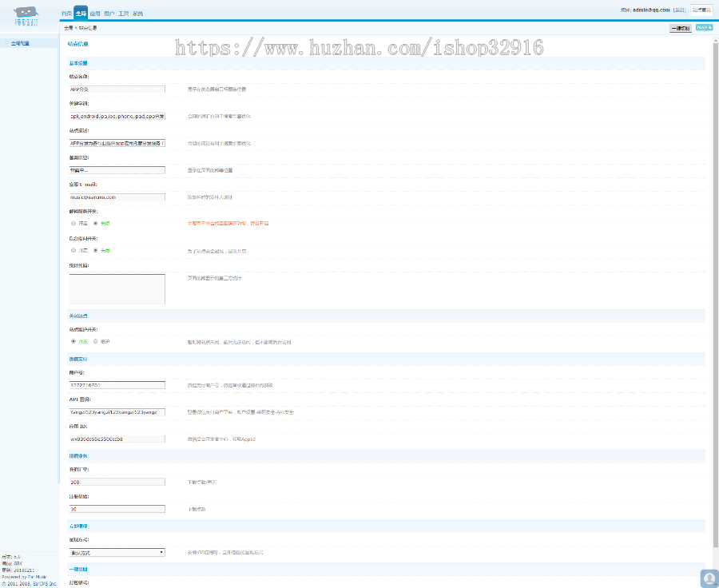
Task: Click the registration bonus field showing 10
Action: click(117, 509)
